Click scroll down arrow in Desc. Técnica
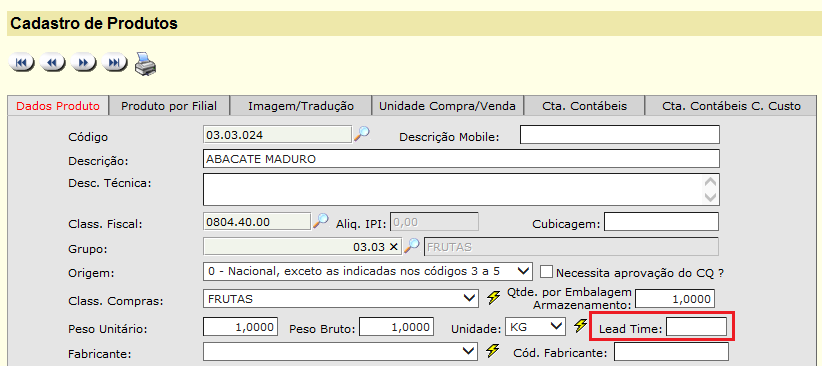Image resolution: width=822 pixels, height=366 pixels. click(711, 197)
